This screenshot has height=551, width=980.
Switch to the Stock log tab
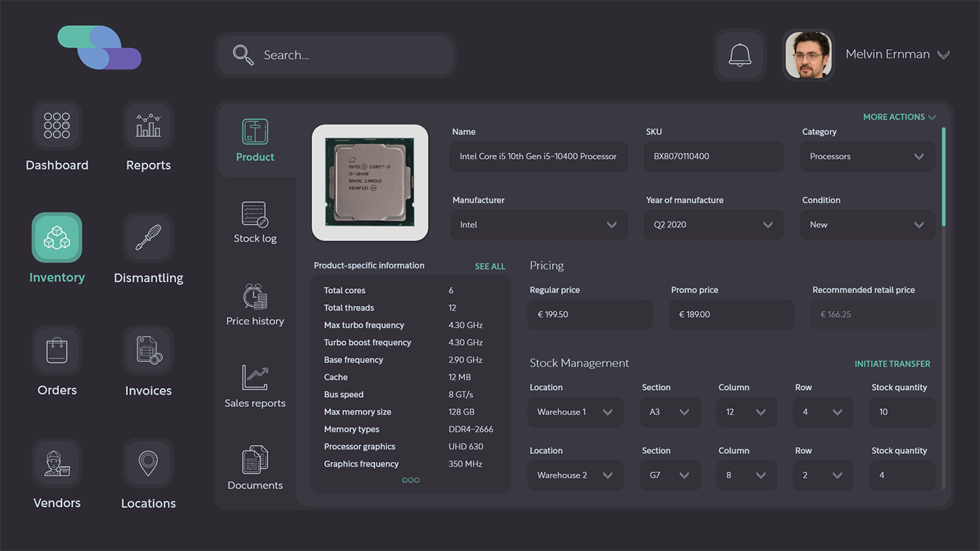click(x=255, y=223)
